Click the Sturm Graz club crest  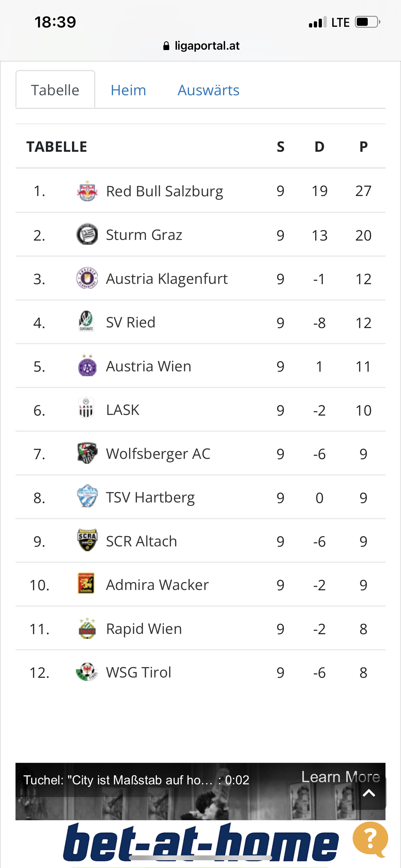click(87, 234)
